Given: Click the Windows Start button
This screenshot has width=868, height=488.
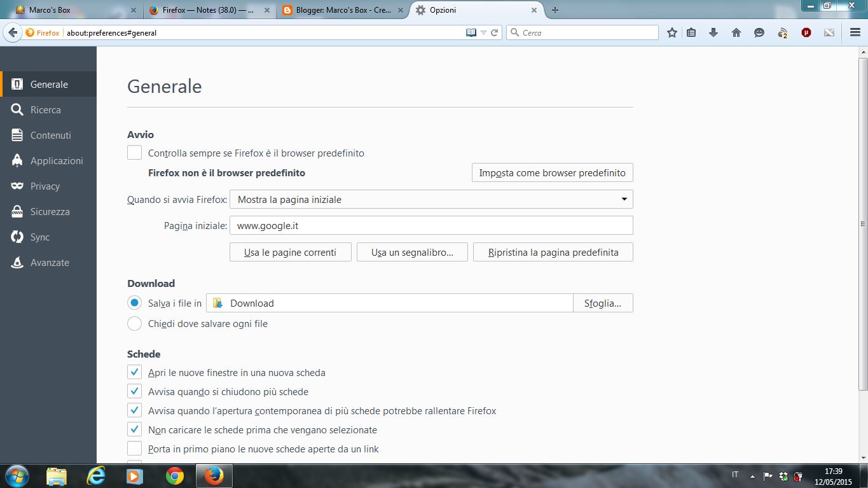Looking at the screenshot, I should (x=16, y=476).
